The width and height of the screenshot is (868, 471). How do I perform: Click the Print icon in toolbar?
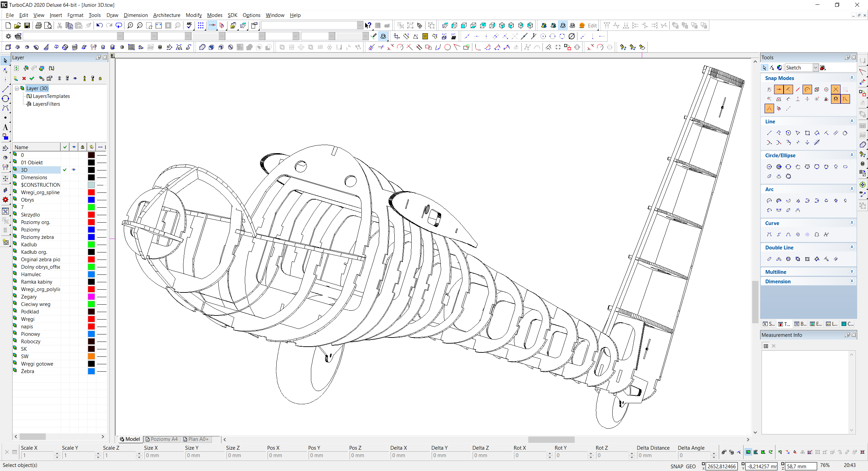coord(39,25)
